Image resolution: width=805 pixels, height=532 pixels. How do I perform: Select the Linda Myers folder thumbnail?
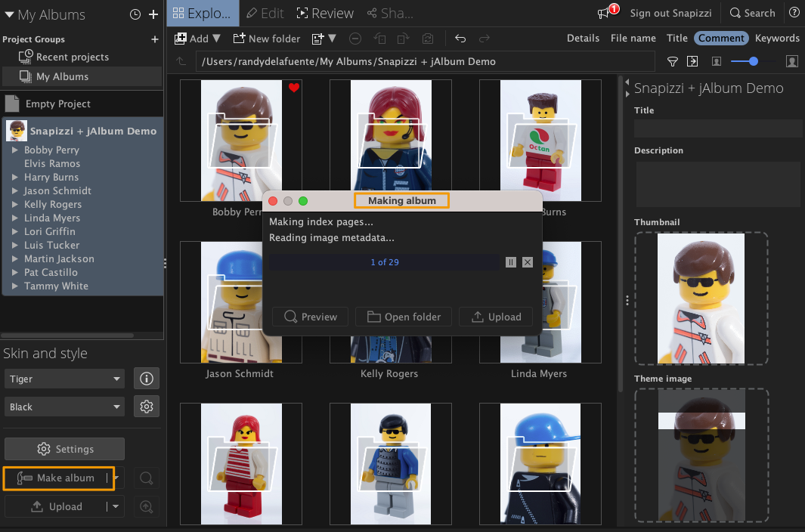click(540, 302)
